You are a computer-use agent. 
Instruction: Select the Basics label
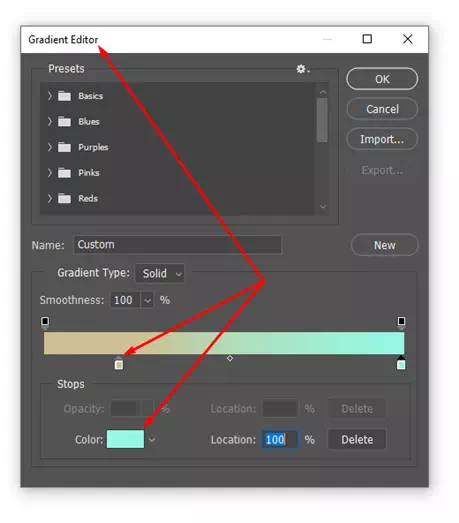tap(90, 96)
